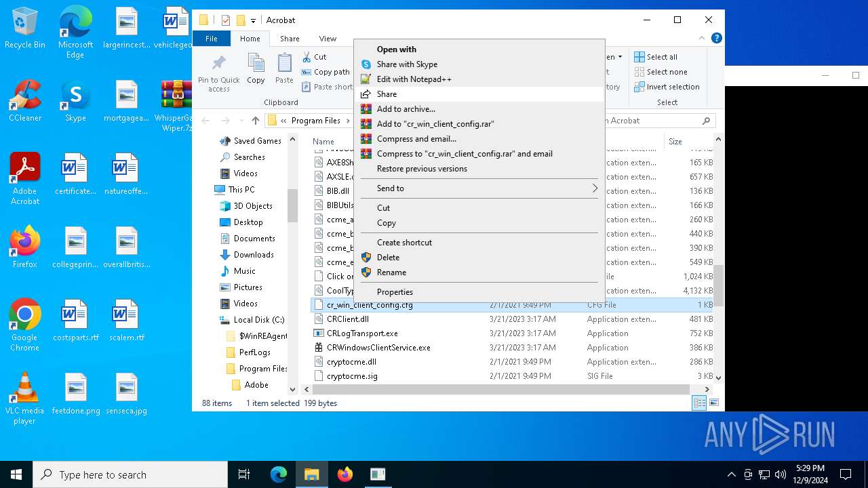Select costsparts.rtf desktop file
The image size is (868, 488).
tap(75, 321)
